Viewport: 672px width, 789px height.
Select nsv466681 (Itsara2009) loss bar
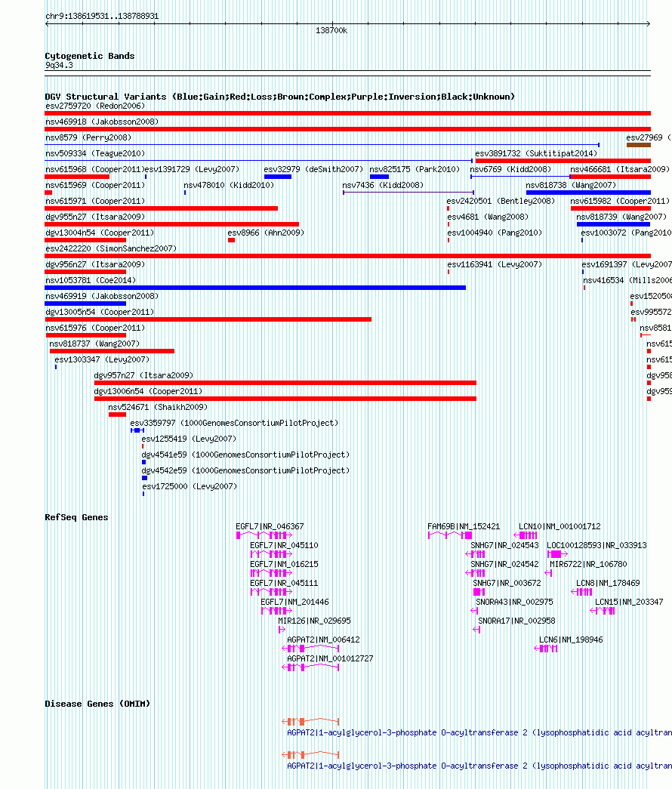[611, 177]
